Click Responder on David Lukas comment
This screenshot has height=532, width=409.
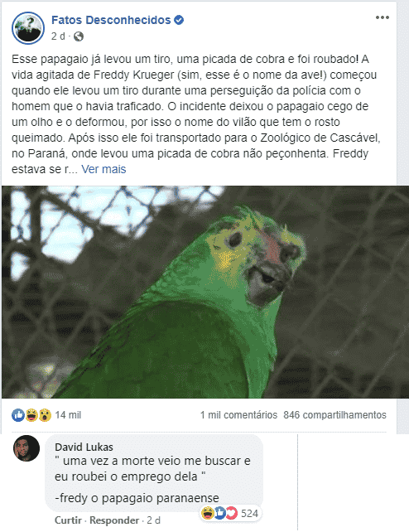(114, 520)
